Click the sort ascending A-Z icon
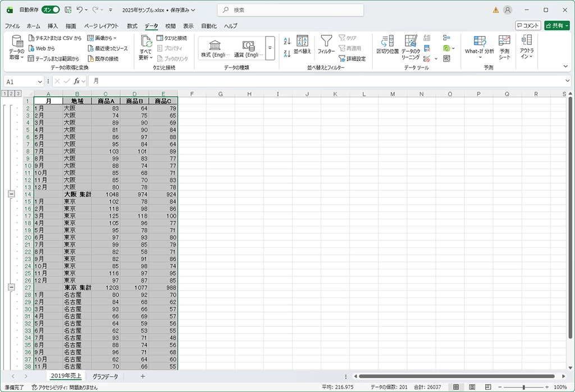575x392 pixels. pyautogui.click(x=287, y=40)
